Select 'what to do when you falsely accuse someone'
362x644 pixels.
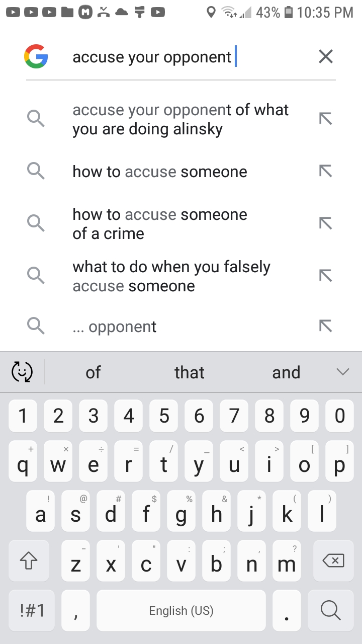(171, 276)
